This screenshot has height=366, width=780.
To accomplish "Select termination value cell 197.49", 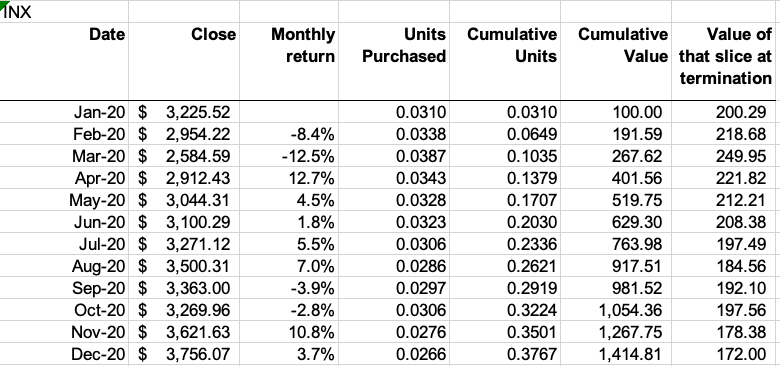I will coord(726,244).
